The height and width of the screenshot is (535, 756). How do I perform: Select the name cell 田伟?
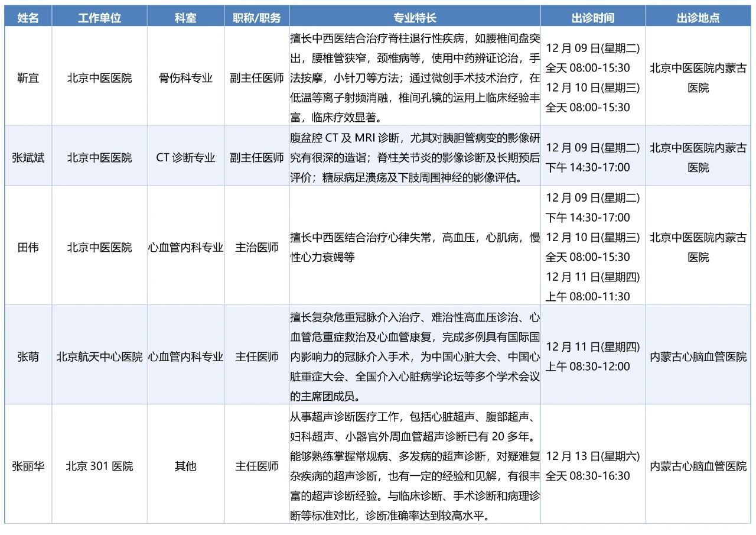[28, 247]
